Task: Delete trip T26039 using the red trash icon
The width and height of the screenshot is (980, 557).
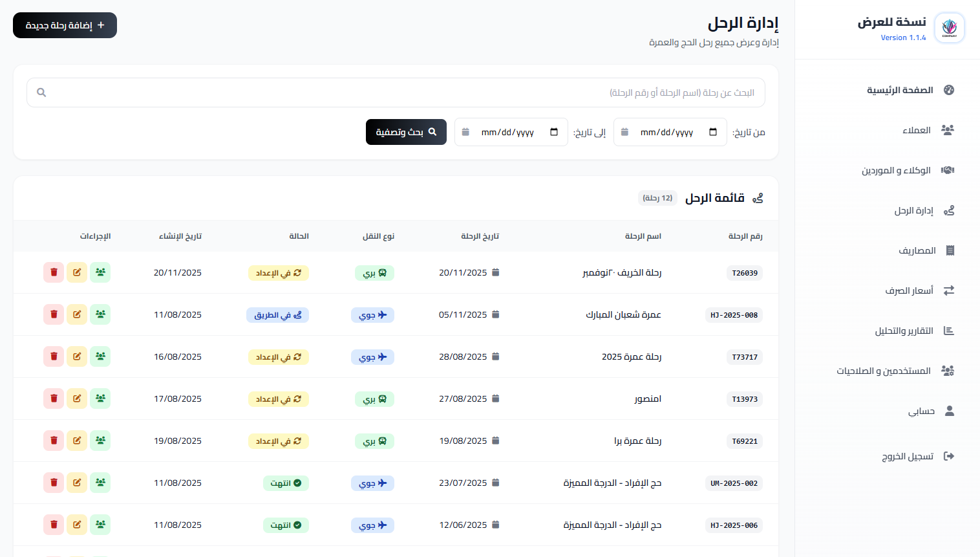Action: (x=54, y=272)
